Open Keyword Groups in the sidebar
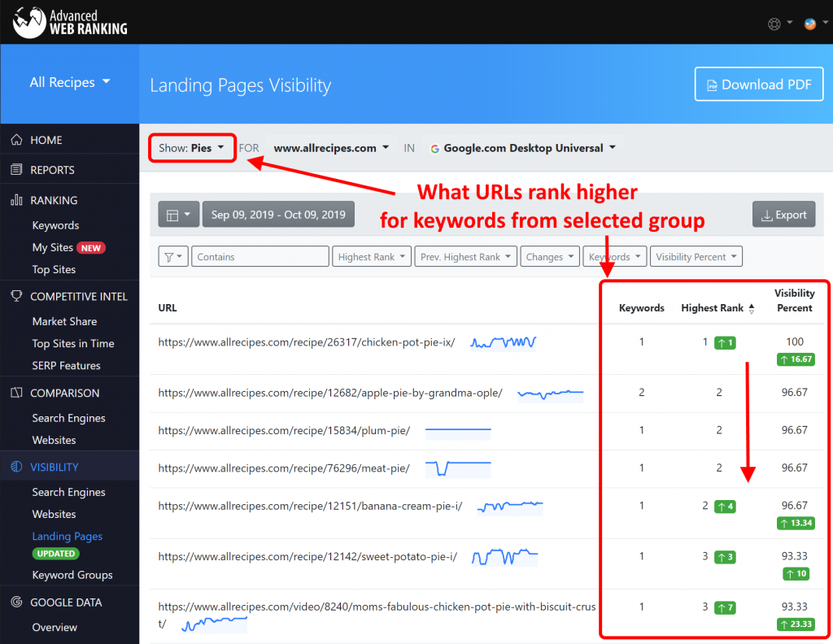The image size is (833, 644). point(72,575)
